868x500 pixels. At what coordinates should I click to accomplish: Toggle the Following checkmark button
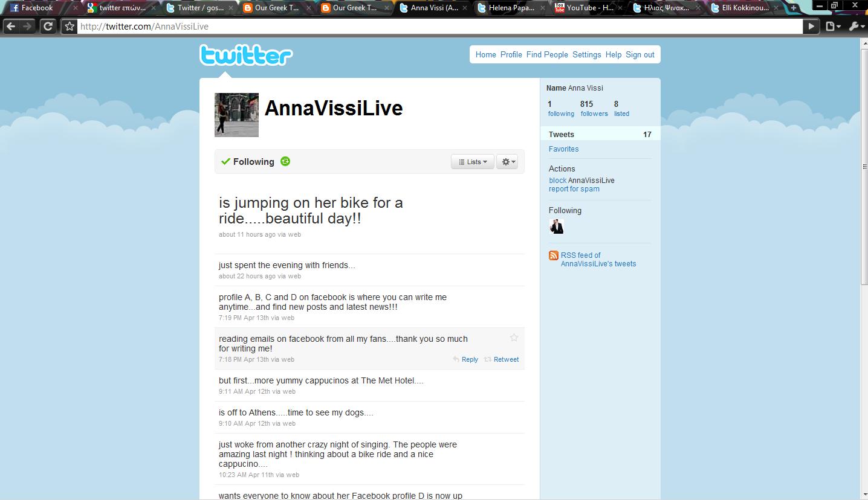[x=248, y=161]
